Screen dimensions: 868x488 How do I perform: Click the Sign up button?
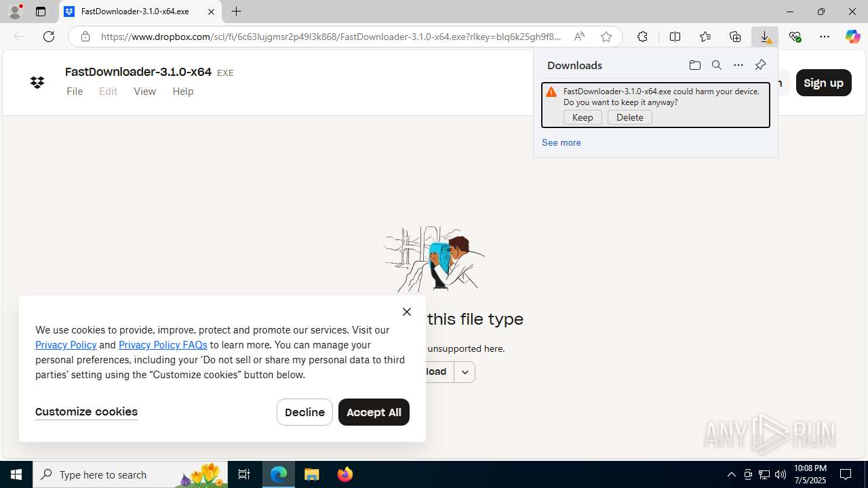[x=823, y=83]
